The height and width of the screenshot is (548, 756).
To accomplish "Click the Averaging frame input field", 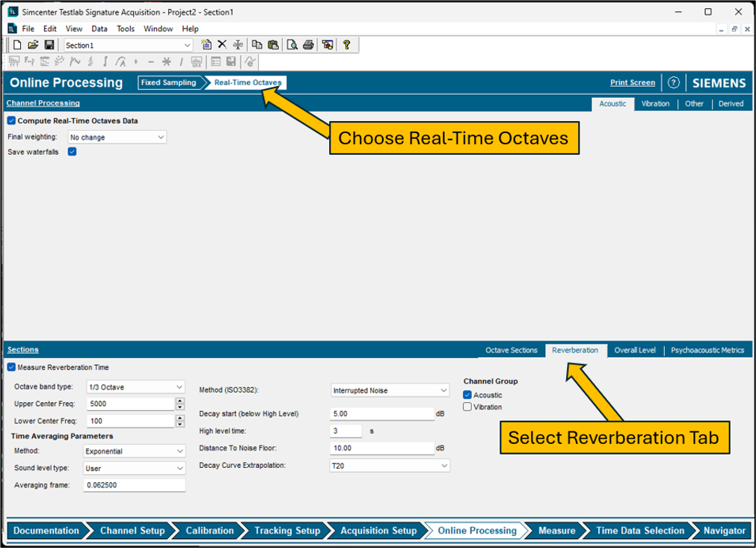I will (134, 485).
